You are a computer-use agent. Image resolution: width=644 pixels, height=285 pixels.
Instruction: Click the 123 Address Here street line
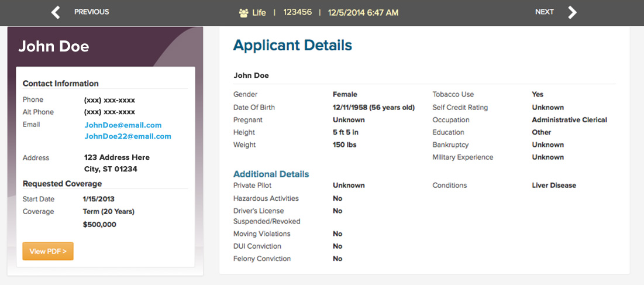tap(117, 157)
